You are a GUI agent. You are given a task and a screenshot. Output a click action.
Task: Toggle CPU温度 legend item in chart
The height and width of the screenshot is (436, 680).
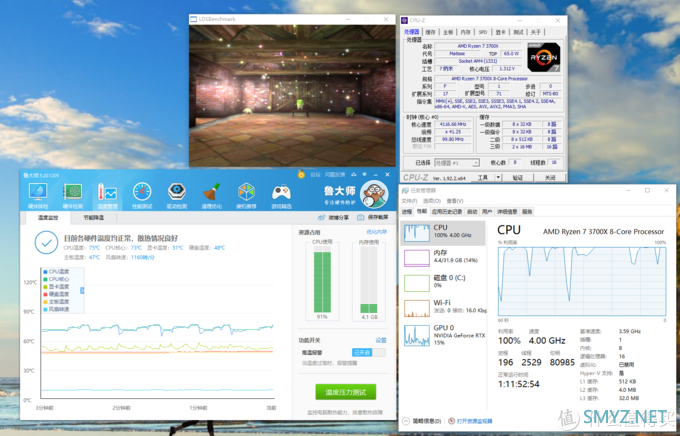coord(56,272)
